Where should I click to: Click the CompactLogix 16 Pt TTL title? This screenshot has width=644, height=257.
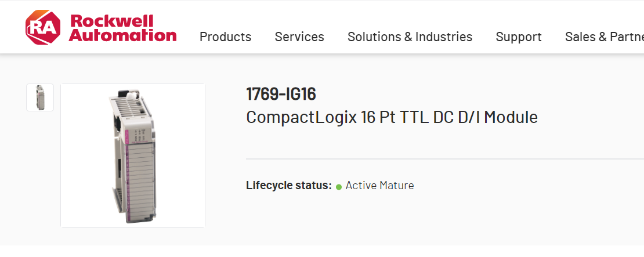[392, 117]
